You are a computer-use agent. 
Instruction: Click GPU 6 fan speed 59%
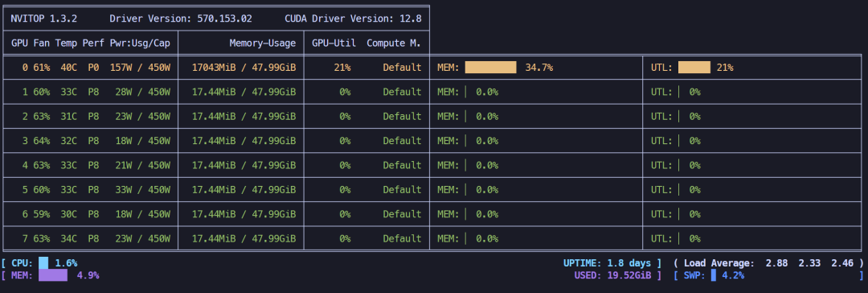pyautogui.click(x=42, y=214)
